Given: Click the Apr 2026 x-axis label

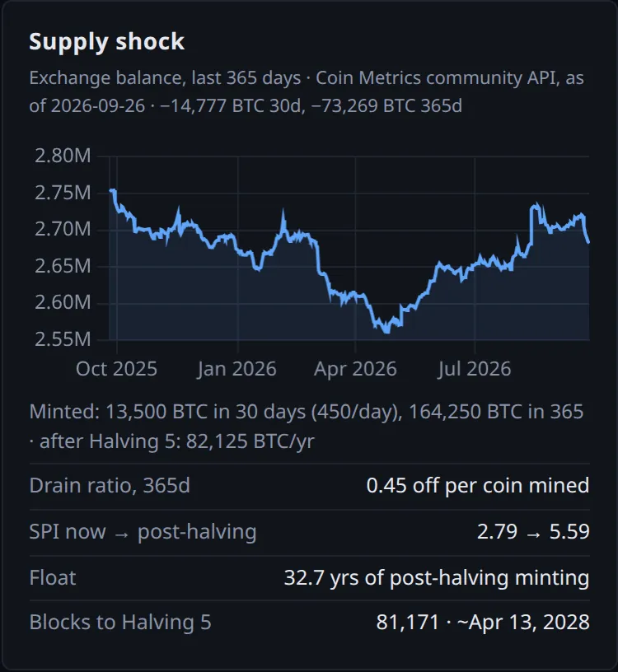Looking at the screenshot, I should click(355, 369).
